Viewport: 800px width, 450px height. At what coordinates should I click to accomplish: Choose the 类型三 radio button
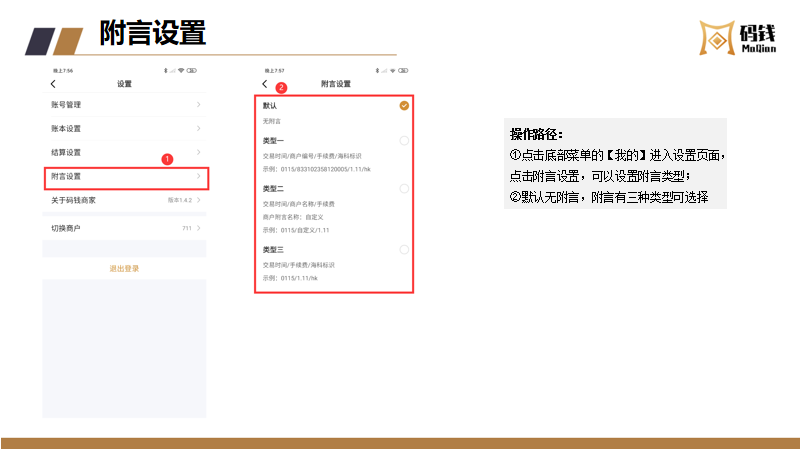(404, 249)
